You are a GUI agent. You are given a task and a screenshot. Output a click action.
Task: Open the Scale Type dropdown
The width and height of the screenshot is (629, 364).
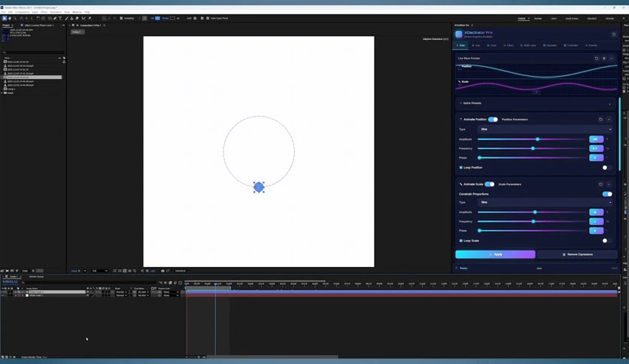coord(545,202)
